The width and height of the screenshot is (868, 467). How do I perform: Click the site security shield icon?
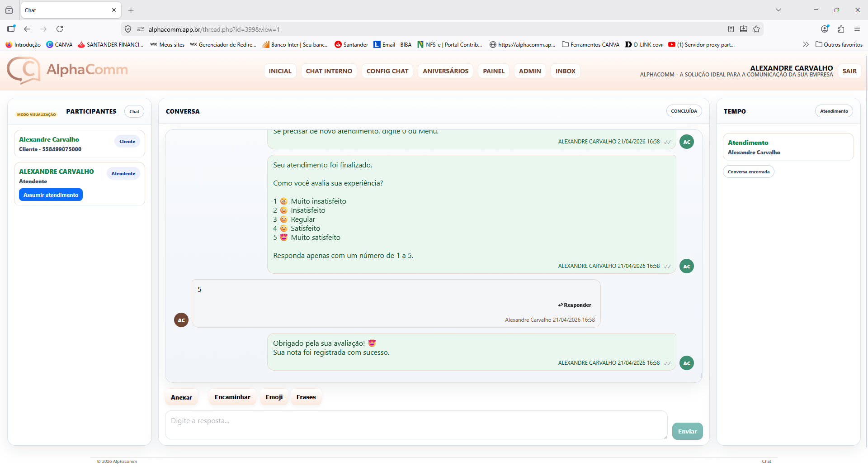[x=128, y=29]
